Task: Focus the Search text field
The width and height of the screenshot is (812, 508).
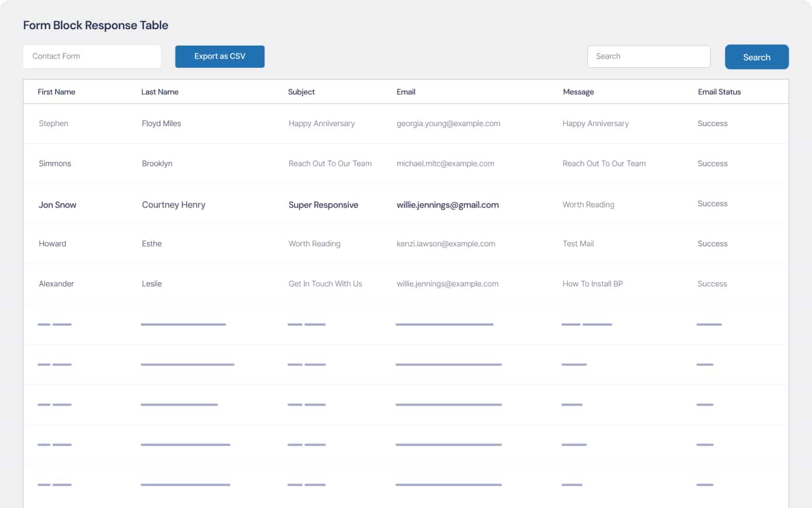Action: coord(649,57)
